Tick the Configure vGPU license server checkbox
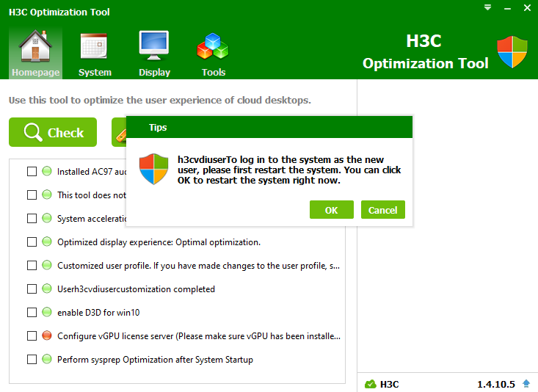The image size is (538, 392). coord(32,335)
